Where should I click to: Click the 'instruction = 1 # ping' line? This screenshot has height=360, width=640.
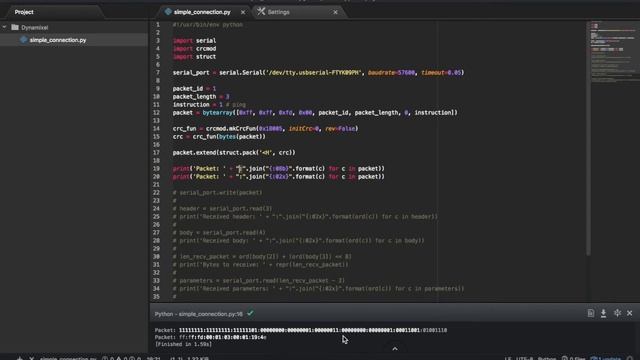[209, 104]
